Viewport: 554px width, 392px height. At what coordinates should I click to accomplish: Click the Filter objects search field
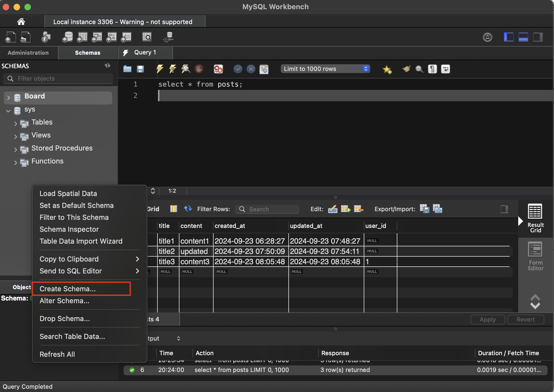(58, 79)
